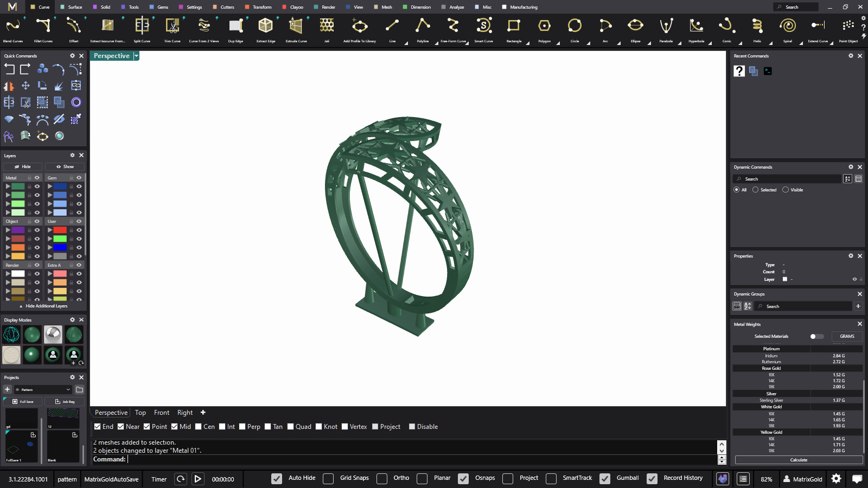Expand the purple Object layer row
The width and height of the screenshot is (868, 488).
pyautogui.click(x=8, y=230)
